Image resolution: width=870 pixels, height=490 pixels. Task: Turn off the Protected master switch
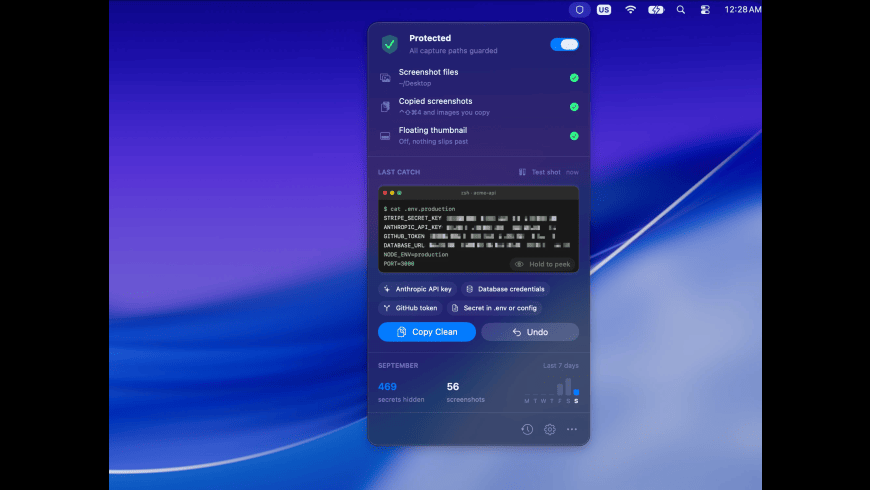(x=564, y=44)
